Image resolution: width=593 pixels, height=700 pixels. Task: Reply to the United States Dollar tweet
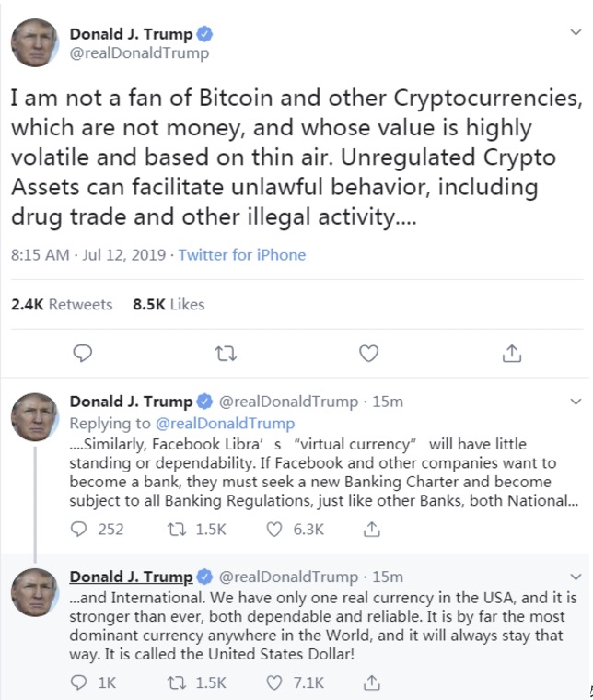click(81, 682)
